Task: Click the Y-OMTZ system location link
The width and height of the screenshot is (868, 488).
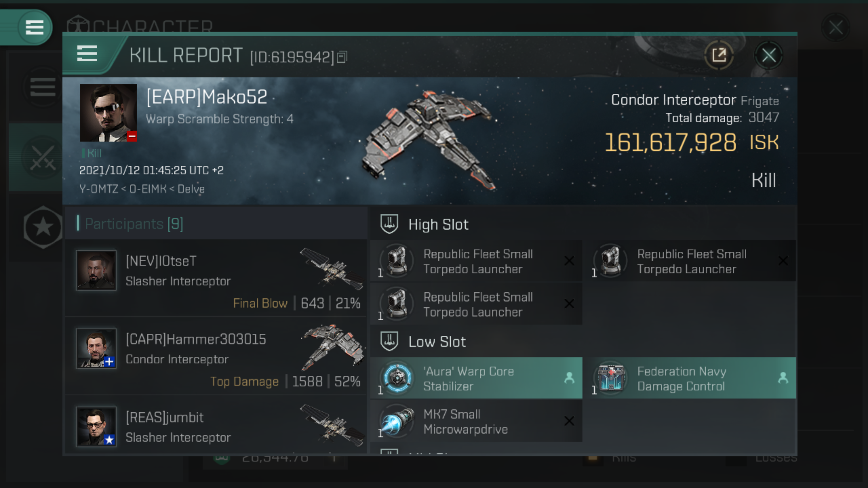Action: pos(97,189)
